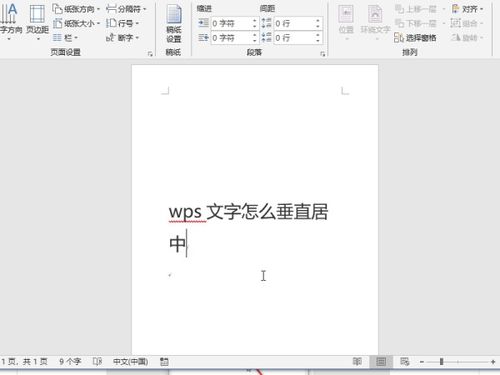The height and width of the screenshot is (375, 500).
Task: Click the zoom out minus button
Action: (422, 362)
